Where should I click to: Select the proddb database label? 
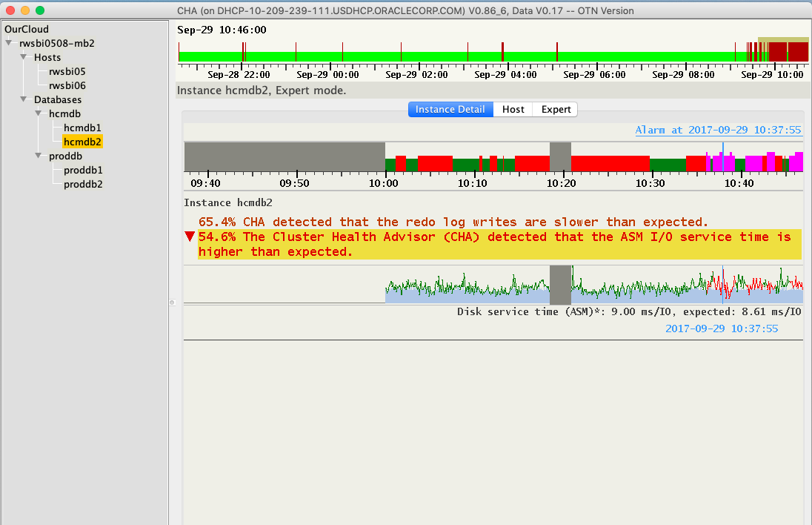[65, 156]
